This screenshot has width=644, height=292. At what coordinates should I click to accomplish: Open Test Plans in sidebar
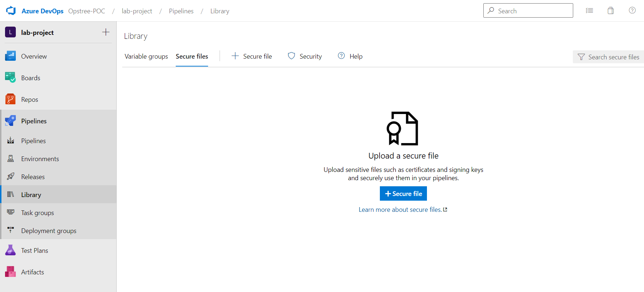click(58, 250)
